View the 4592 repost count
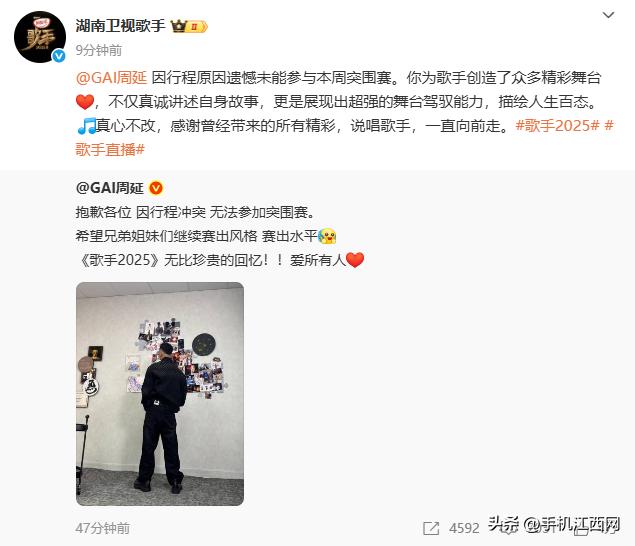635x546 pixels. pyautogui.click(x=464, y=528)
